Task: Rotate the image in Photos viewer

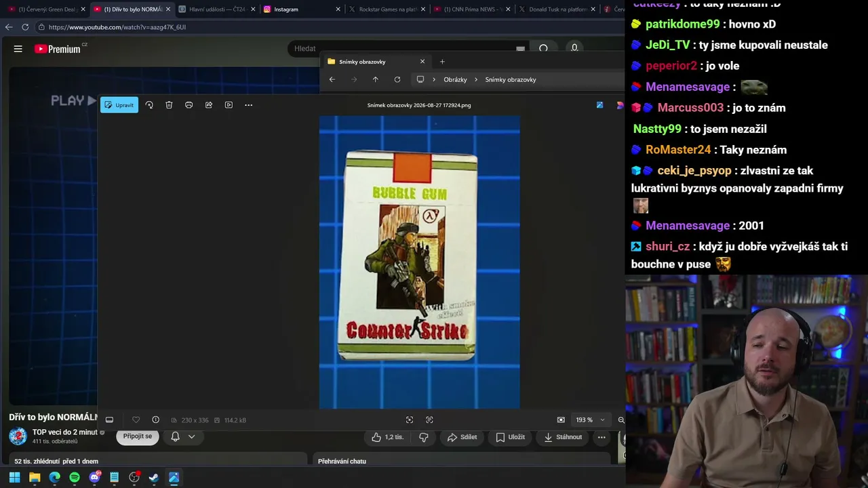Action: (x=149, y=105)
